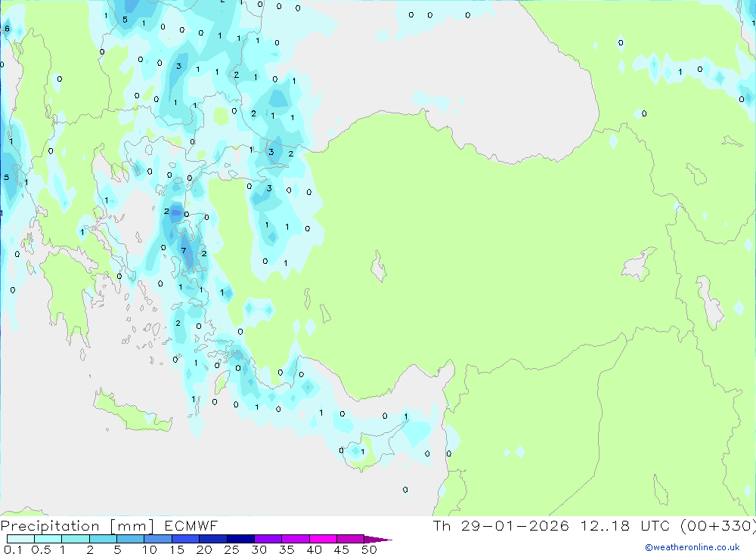
Task: Click the 15–20 mm legend color swatch
Action: (x=186, y=539)
